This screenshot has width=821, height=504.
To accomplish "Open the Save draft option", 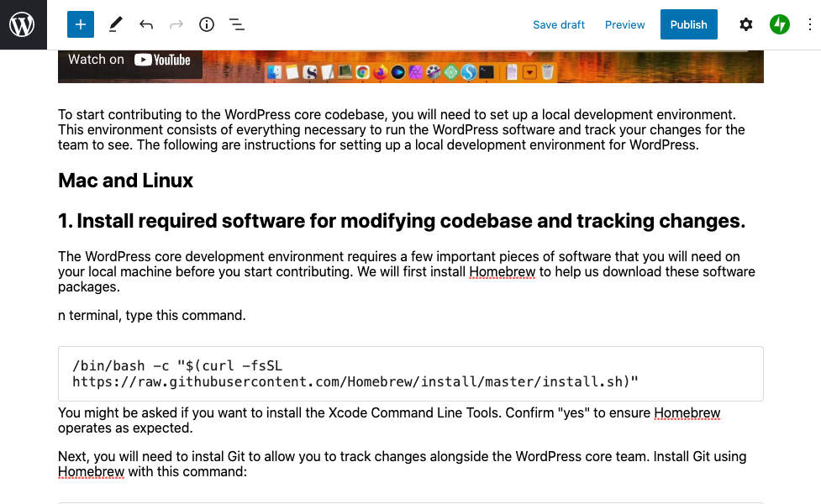I will 558,24.
